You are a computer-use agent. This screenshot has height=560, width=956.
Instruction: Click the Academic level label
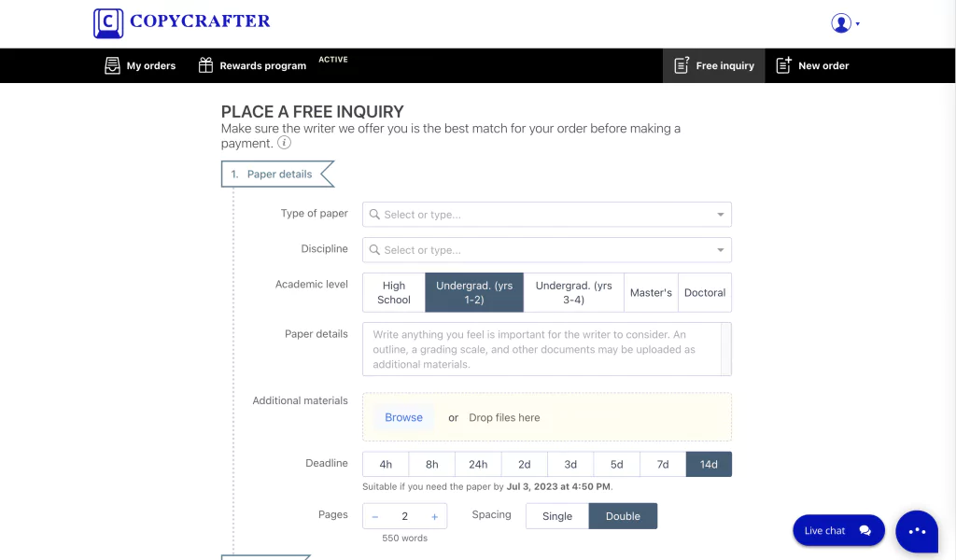click(312, 284)
